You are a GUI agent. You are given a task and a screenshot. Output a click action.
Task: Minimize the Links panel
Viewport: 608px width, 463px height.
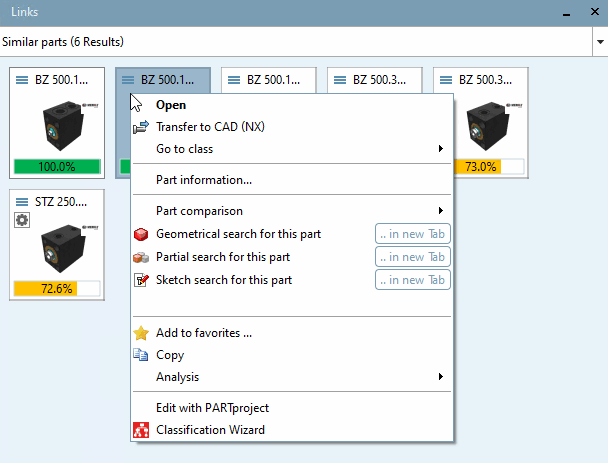(x=567, y=13)
